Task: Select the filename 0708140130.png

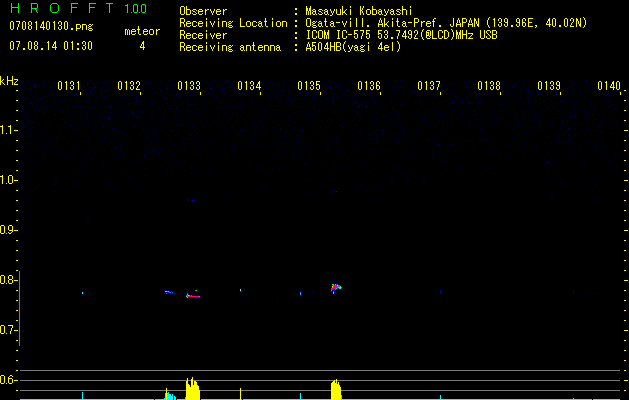Action: 51,26
